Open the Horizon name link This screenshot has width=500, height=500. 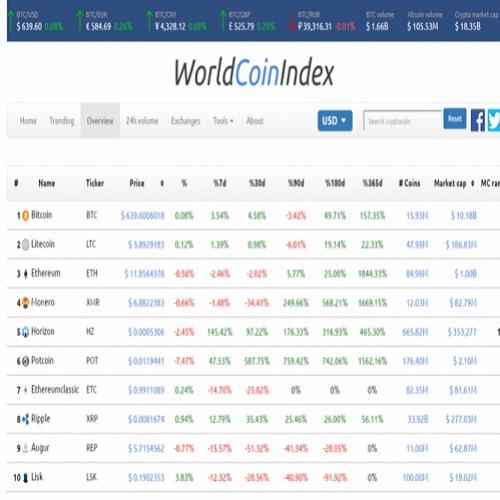click(x=43, y=331)
